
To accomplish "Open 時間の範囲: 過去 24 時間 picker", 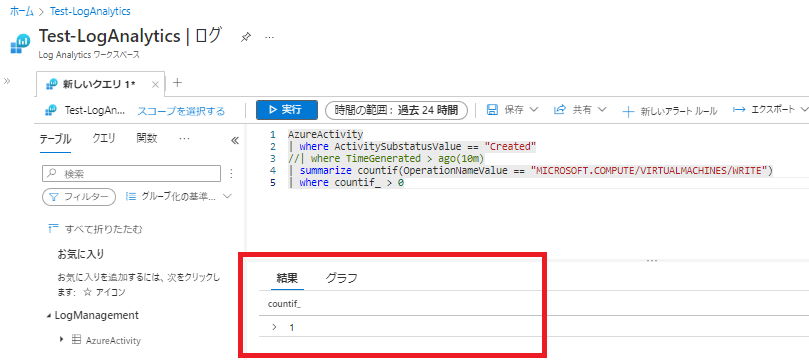I will click(x=396, y=110).
